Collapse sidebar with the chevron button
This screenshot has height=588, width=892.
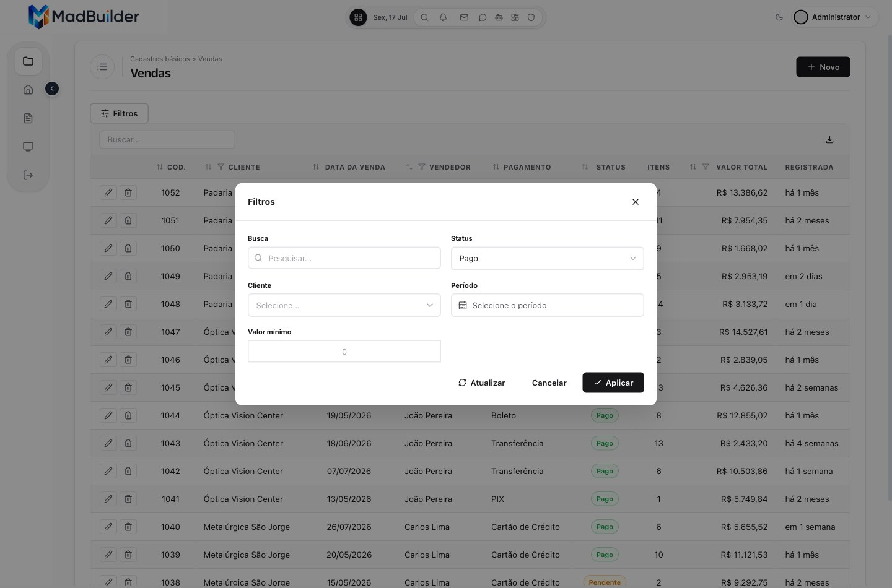point(52,89)
